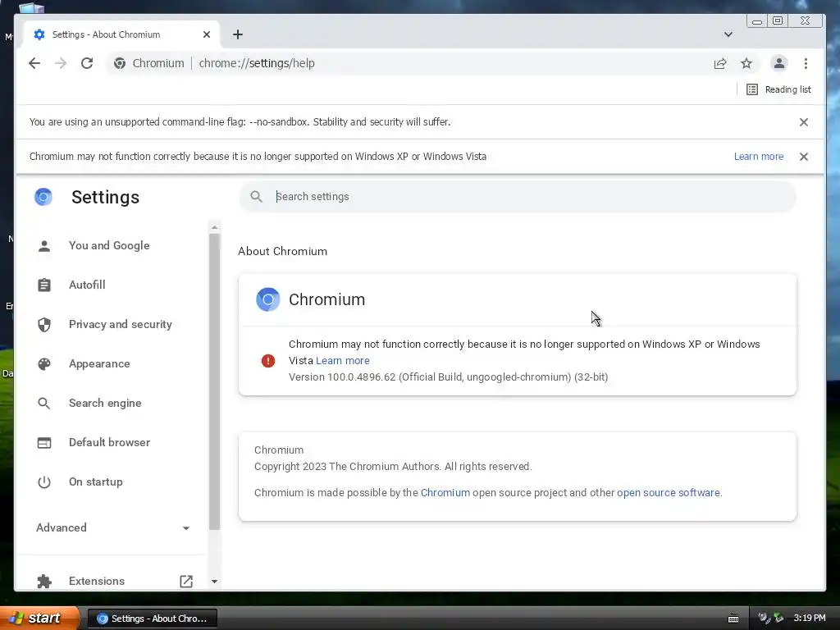The height and width of the screenshot is (630, 840).
Task: Click the Chromium logo in About card
Action: 268,299
